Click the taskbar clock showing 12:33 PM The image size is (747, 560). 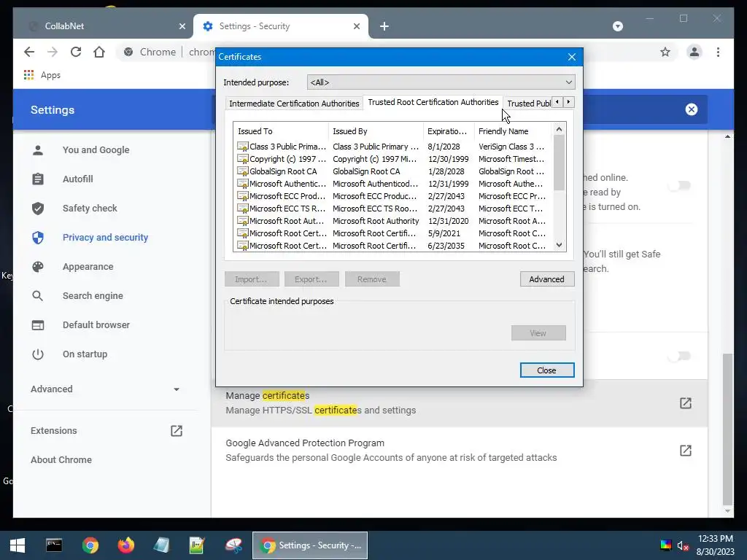(x=715, y=545)
